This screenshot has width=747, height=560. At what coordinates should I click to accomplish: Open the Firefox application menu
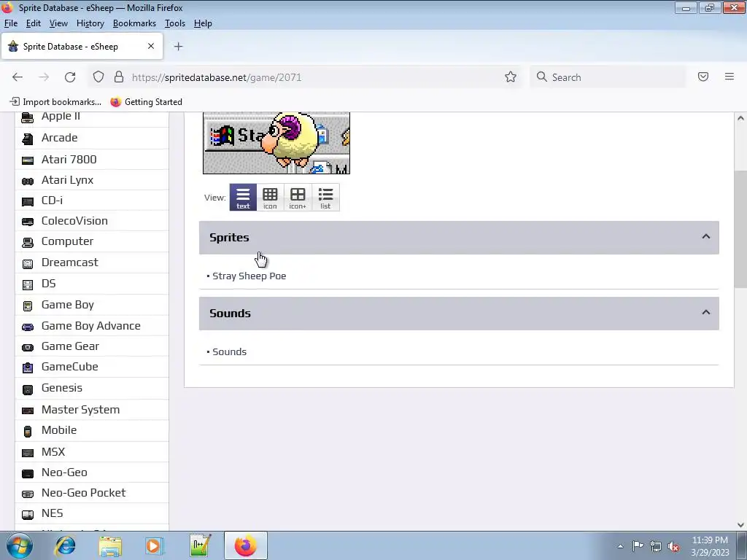point(729,77)
